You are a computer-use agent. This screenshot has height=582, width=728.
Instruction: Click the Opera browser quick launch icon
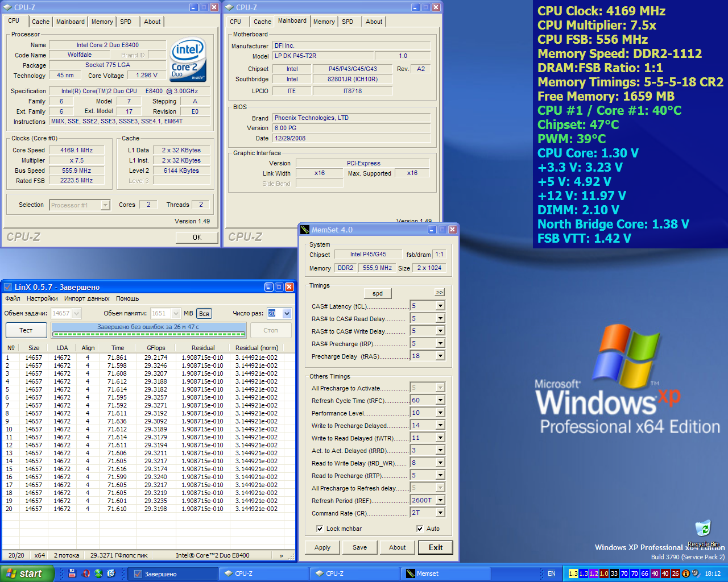click(86, 573)
